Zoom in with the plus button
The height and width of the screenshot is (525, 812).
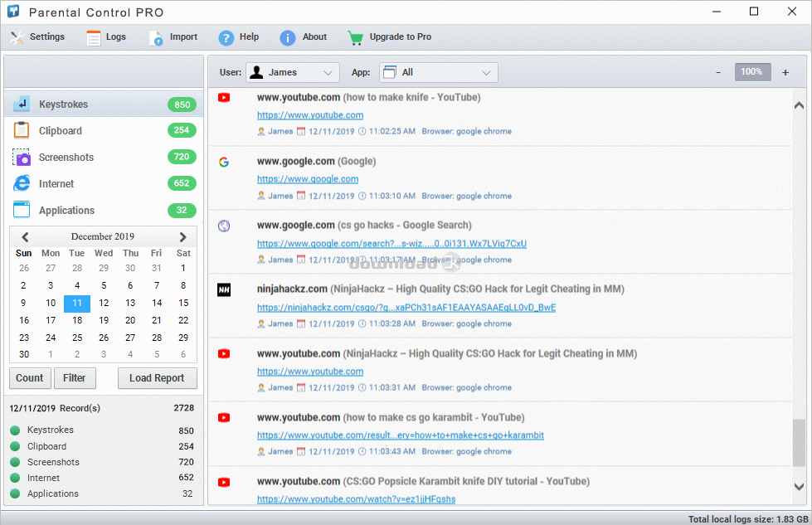click(785, 72)
